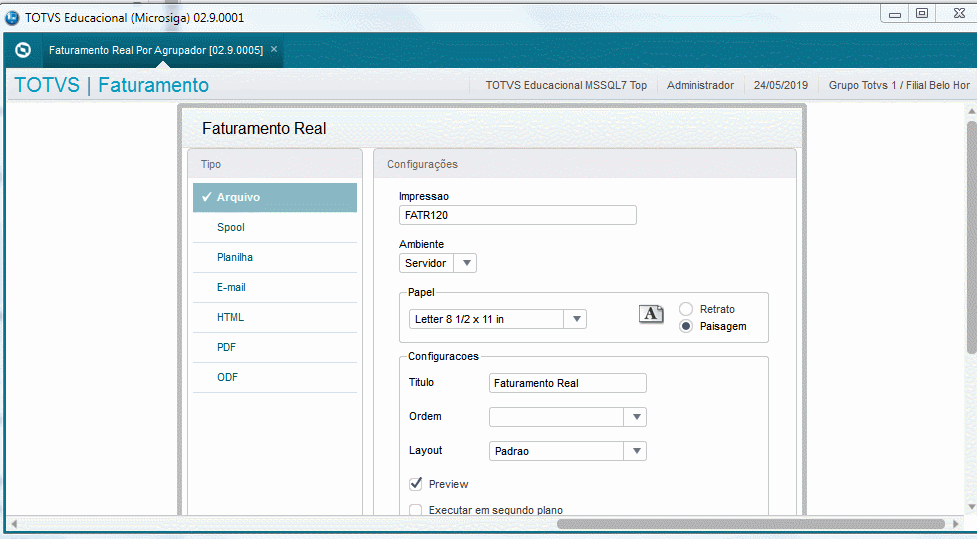The width and height of the screenshot is (977, 539).
Task: Pick HTML output type
Action: 275,317
